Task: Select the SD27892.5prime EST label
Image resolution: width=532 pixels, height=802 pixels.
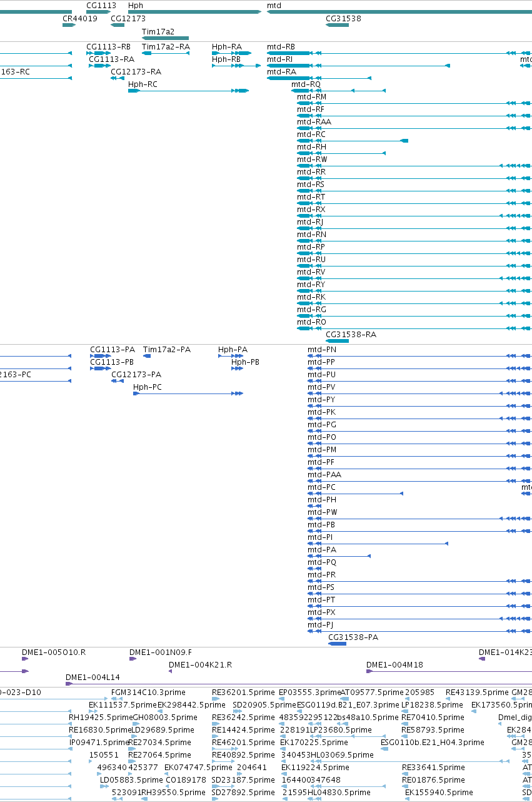Action: pos(243,793)
